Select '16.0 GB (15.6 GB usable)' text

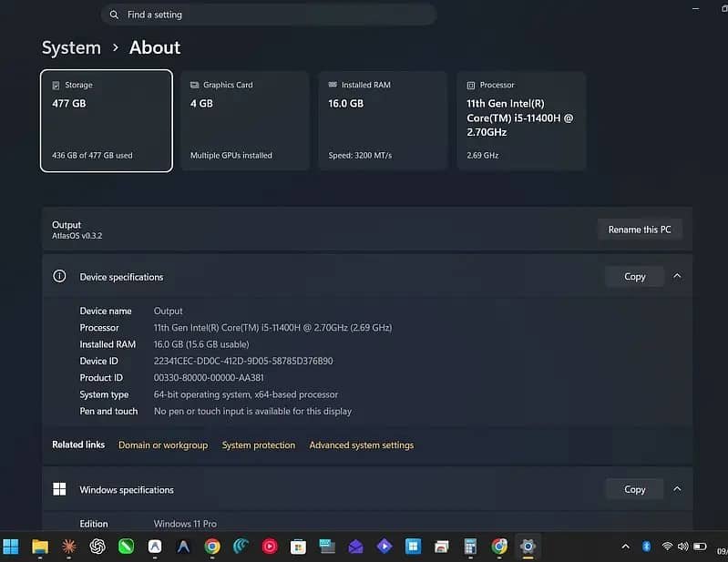[201, 344]
